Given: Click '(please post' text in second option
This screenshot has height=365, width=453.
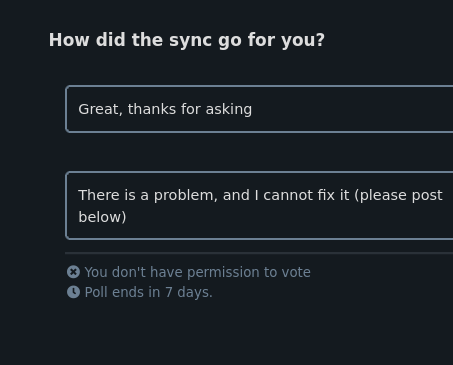Looking at the screenshot, I should 399,195.
